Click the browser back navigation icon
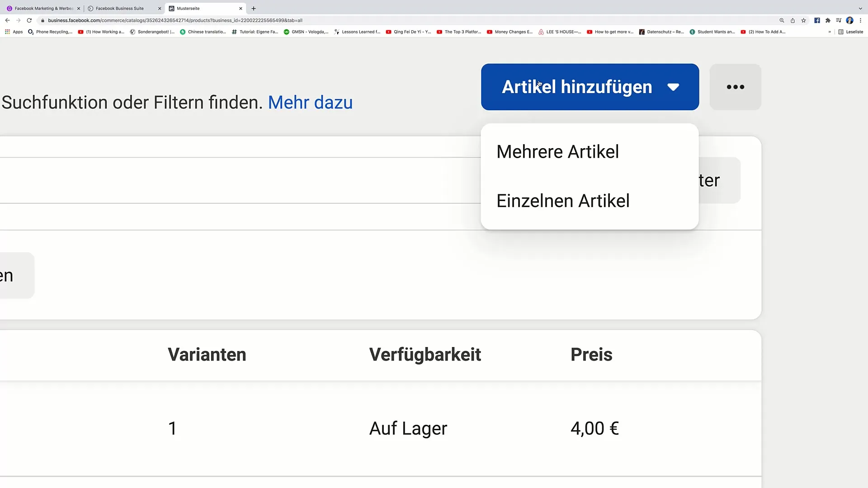This screenshot has height=488, width=868. pos(7,20)
